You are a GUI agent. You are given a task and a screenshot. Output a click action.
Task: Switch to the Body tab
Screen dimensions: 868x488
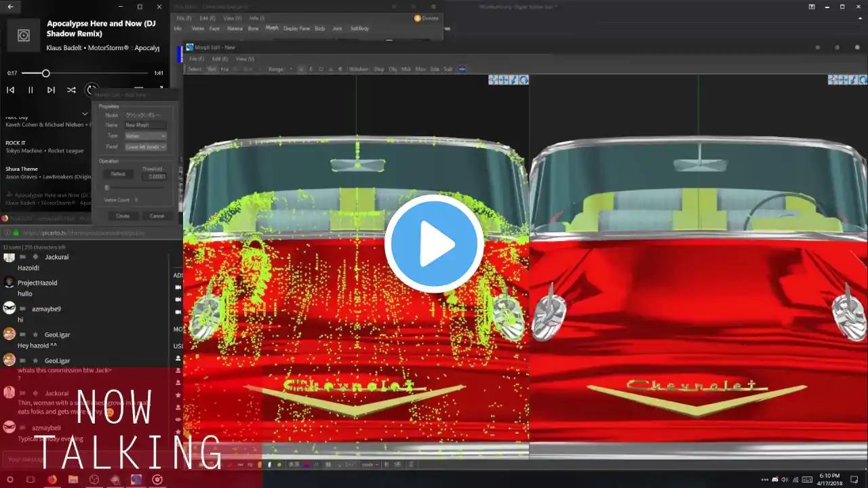(320, 28)
